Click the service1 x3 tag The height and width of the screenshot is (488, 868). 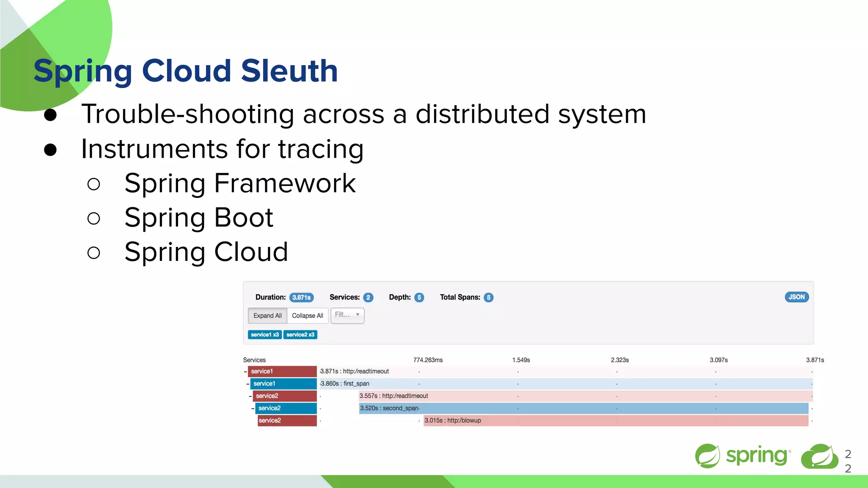click(x=264, y=335)
